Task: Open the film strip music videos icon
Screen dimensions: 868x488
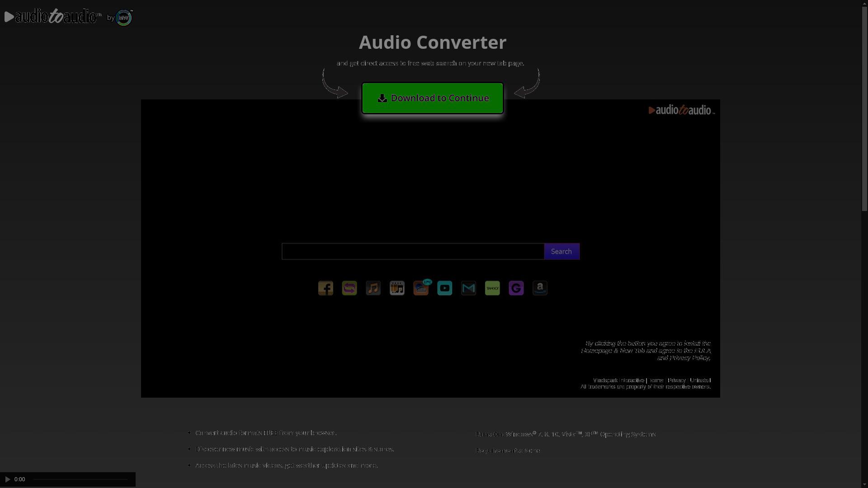Action: [397, 288]
